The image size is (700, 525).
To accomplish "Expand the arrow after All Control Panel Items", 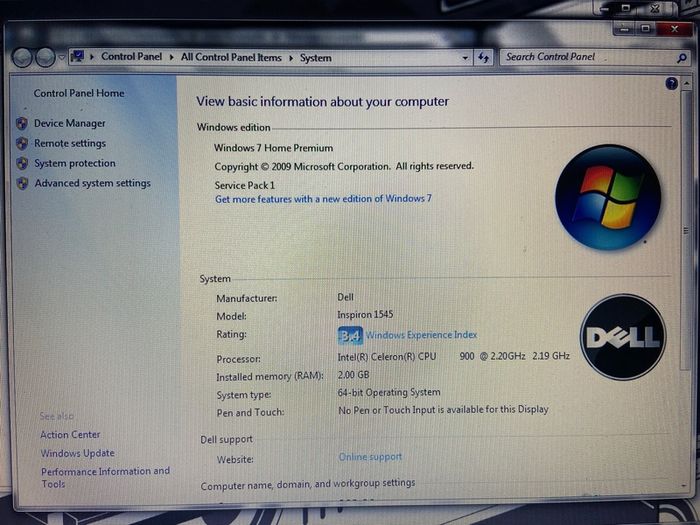I will pyautogui.click(x=291, y=58).
